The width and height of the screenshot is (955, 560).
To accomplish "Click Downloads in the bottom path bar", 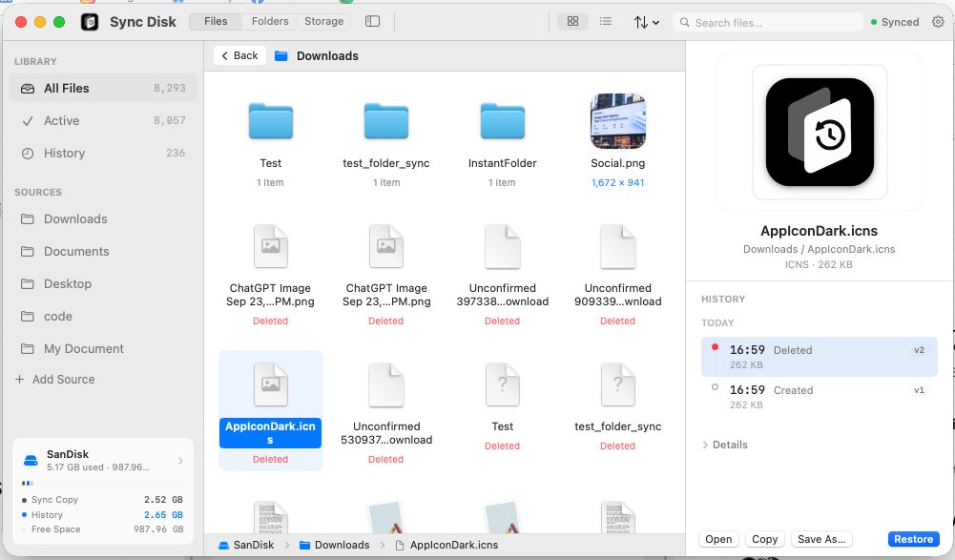I will click(x=334, y=545).
